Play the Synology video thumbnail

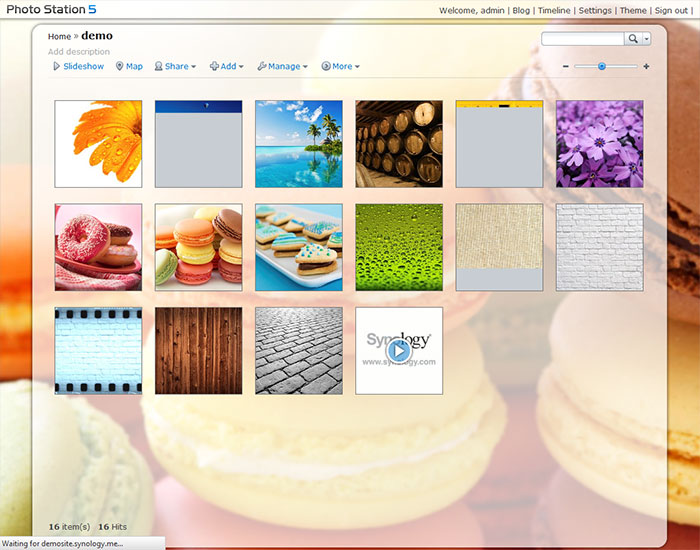[x=399, y=351]
